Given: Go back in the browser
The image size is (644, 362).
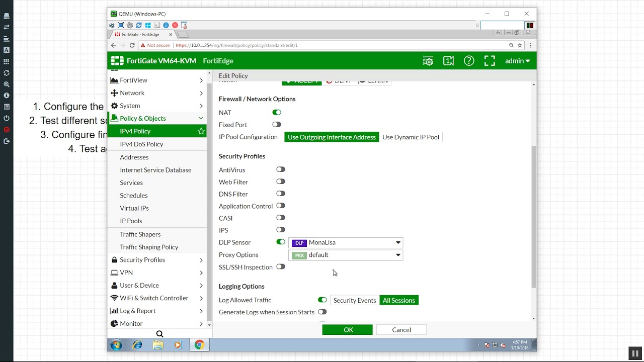Looking at the screenshot, I should click(x=113, y=45).
